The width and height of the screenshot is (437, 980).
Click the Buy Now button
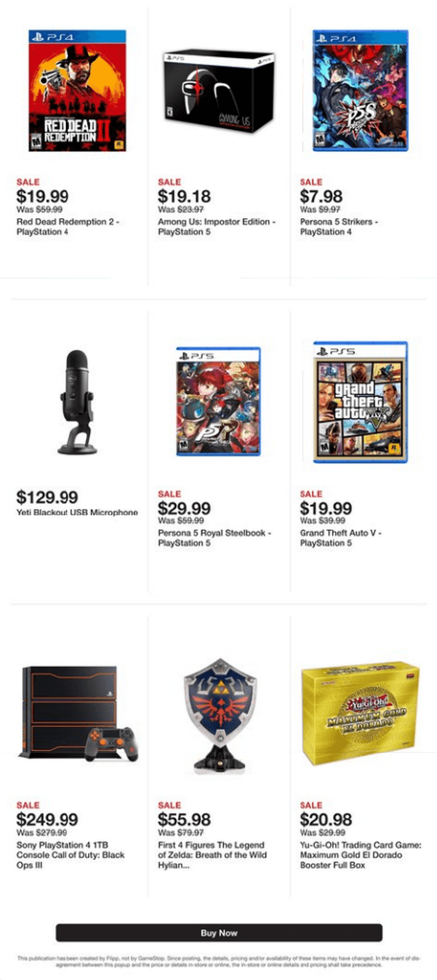219,932
